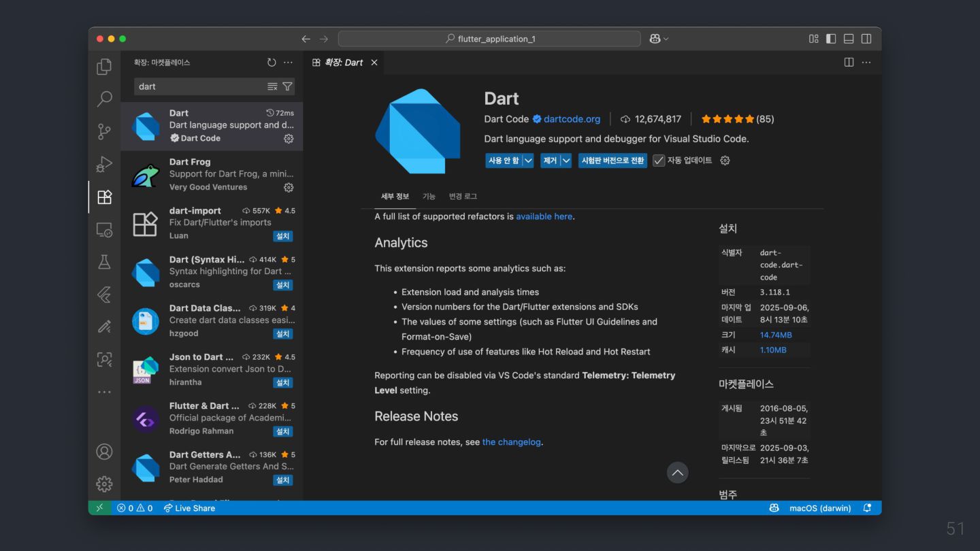Install the dart-import extension

pyautogui.click(x=283, y=236)
